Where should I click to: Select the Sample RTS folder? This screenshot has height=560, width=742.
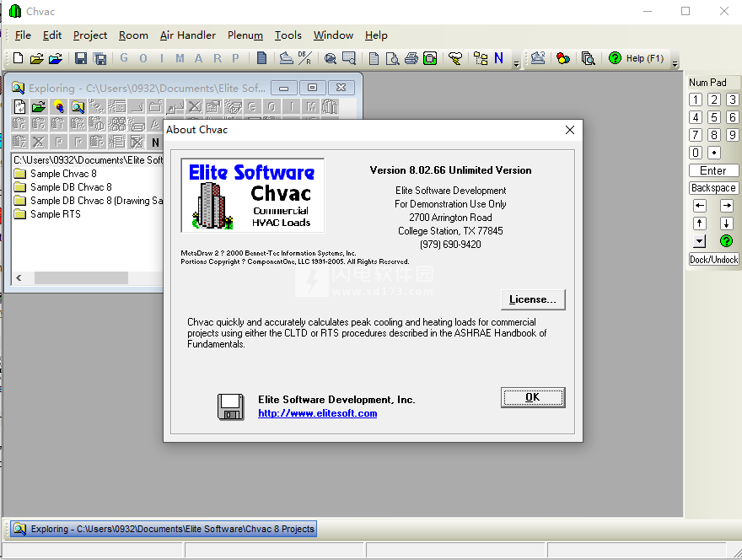coord(47,214)
